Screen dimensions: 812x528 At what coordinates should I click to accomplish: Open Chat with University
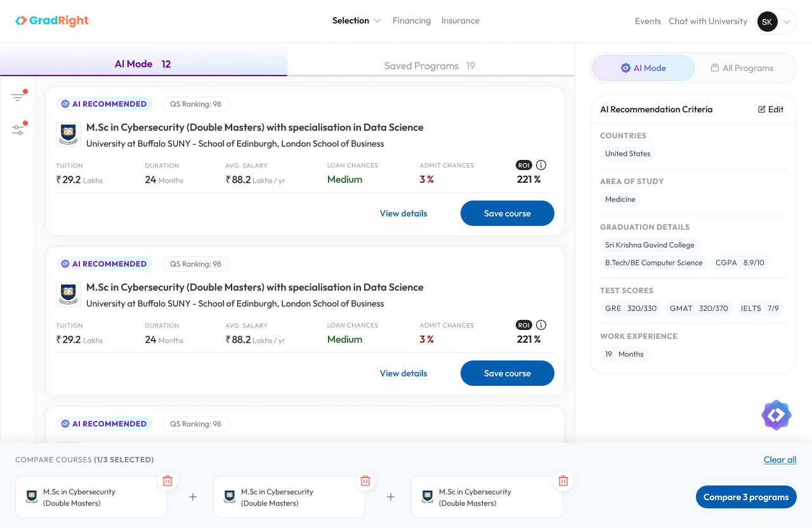(x=708, y=22)
